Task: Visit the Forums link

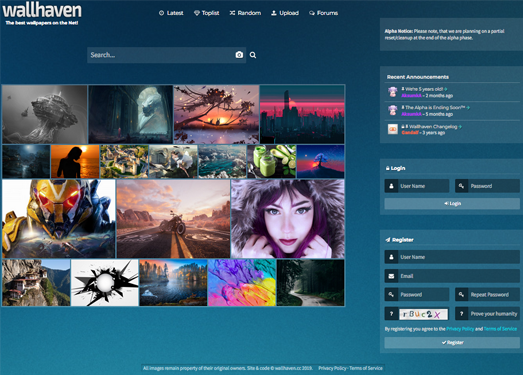Action: [324, 13]
